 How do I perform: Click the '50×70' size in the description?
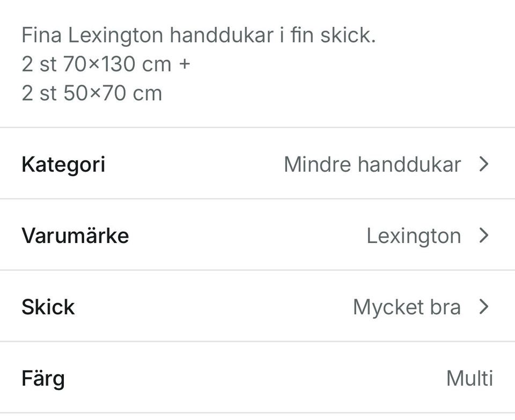(95, 93)
